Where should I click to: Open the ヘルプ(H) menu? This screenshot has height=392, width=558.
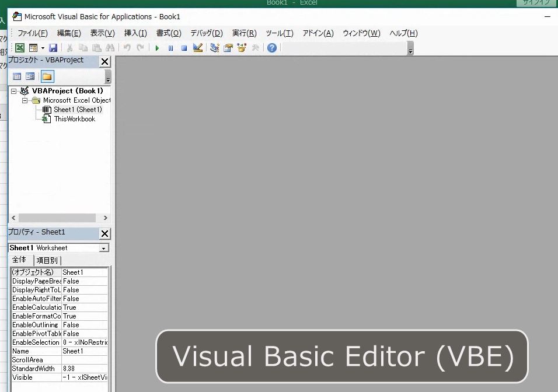click(403, 33)
